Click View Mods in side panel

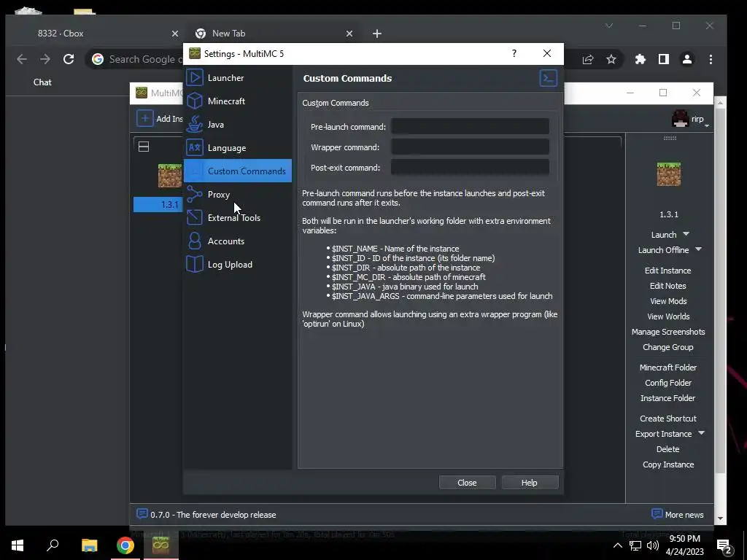[668, 301]
